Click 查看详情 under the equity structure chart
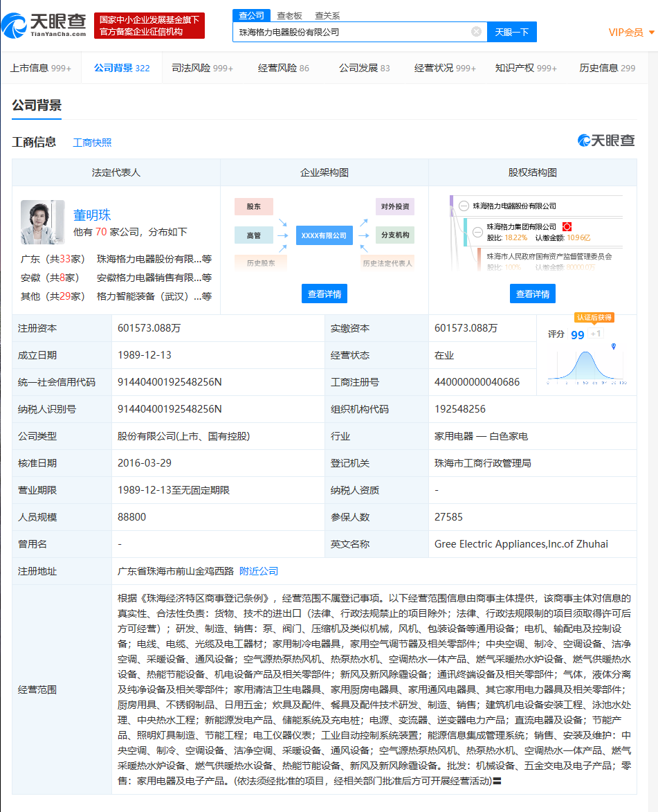The height and width of the screenshot is (812, 658). tap(532, 294)
